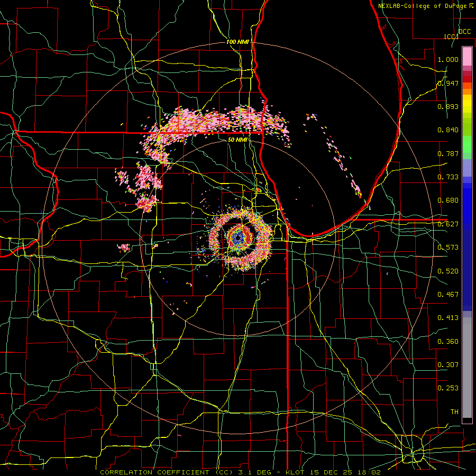The image size is (476, 476).
Task: Click the 0.573 legend value
Action: 448,248
